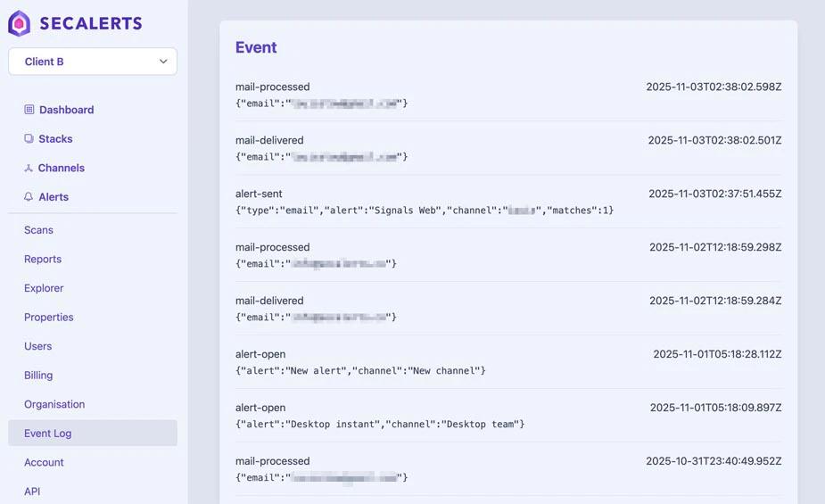Navigate to Users page
825x504 pixels.
click(38, 346)
